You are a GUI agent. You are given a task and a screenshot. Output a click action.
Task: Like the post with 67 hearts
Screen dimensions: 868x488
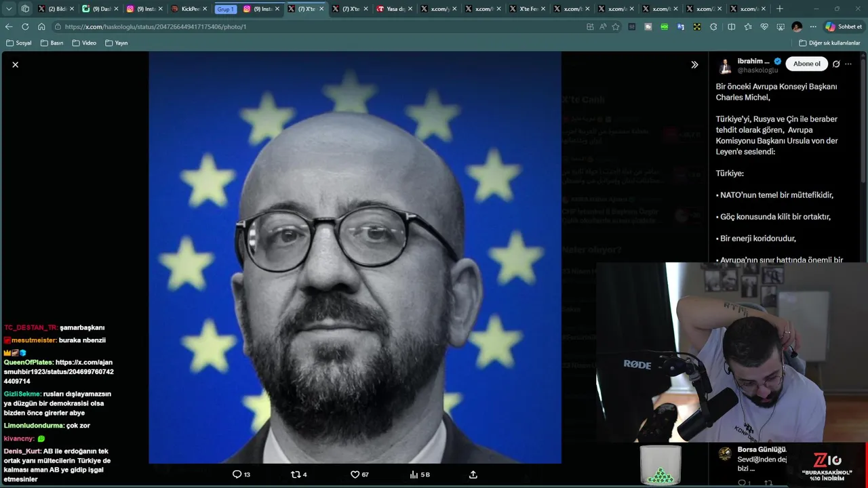[x=359, y=474]
